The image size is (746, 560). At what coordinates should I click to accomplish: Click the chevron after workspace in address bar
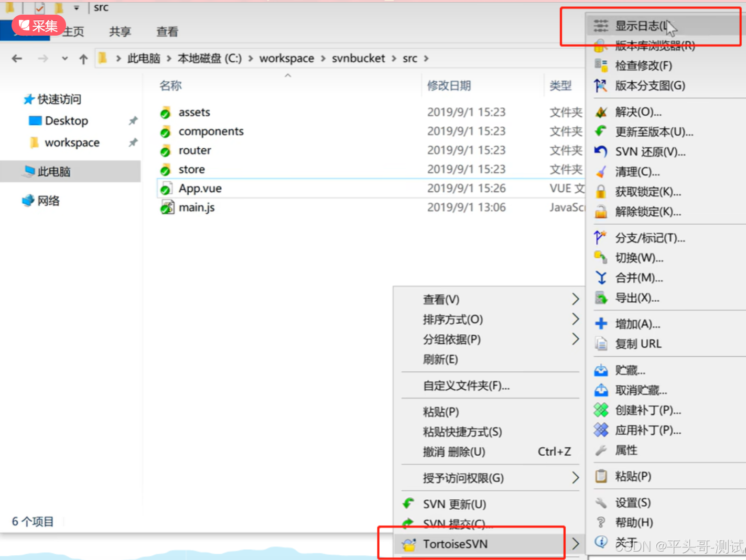[x=323, y=58]
